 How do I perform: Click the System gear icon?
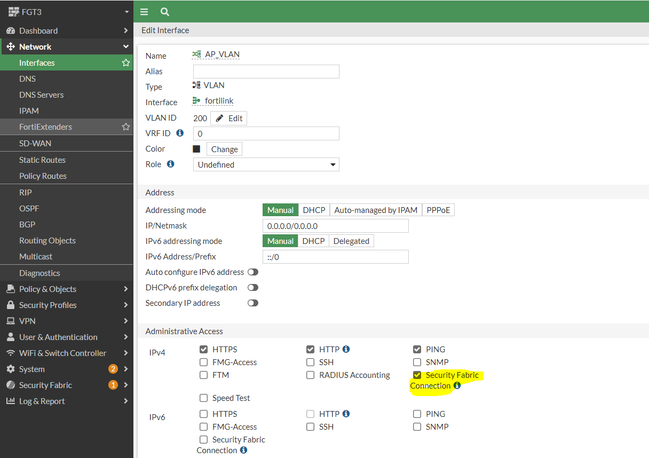tap(11, 369)
